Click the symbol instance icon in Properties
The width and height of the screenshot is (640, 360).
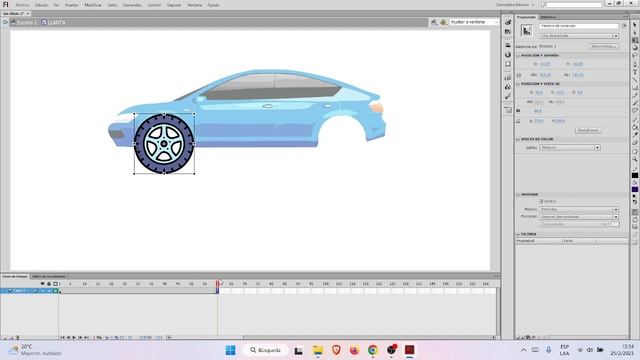coord(527,31)
